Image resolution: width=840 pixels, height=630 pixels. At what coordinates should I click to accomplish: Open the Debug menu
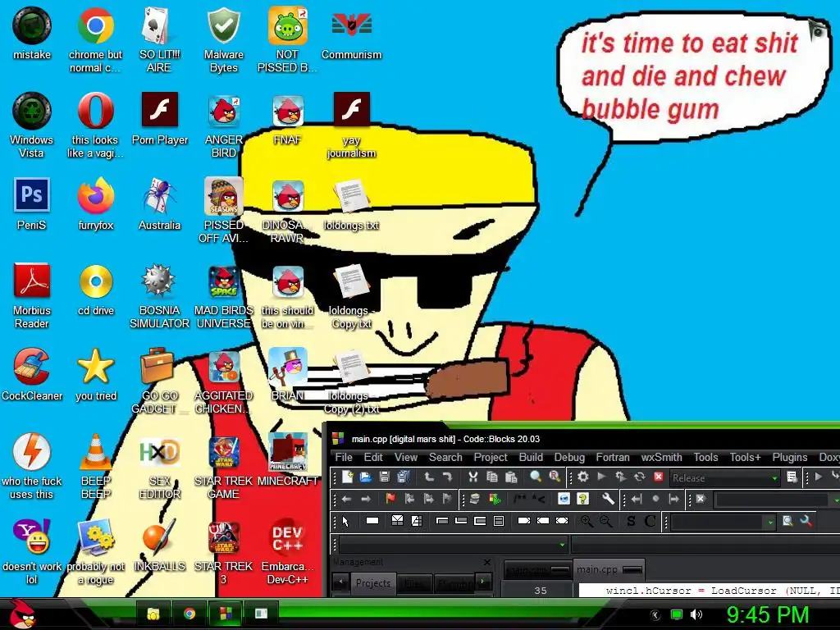[569, 457]
